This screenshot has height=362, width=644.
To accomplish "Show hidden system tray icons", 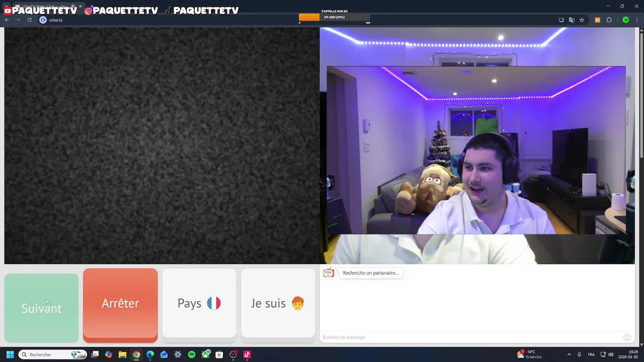I will coord(569,354).
